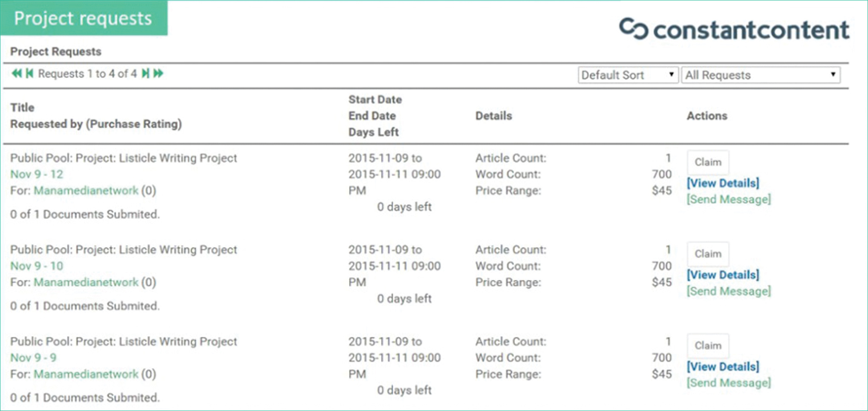The image size is (868, 411).
Task: Claim the Nov 9 - 10 project
Action: click(x=708, y=254)
